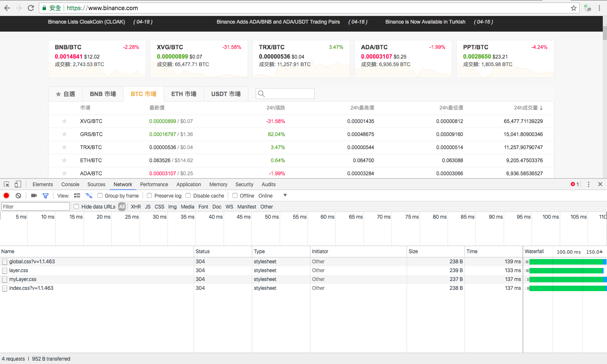Screen dimensions: 607x364
Task: Tick the Hide data URLs checkbox
Action: point(76,206)
